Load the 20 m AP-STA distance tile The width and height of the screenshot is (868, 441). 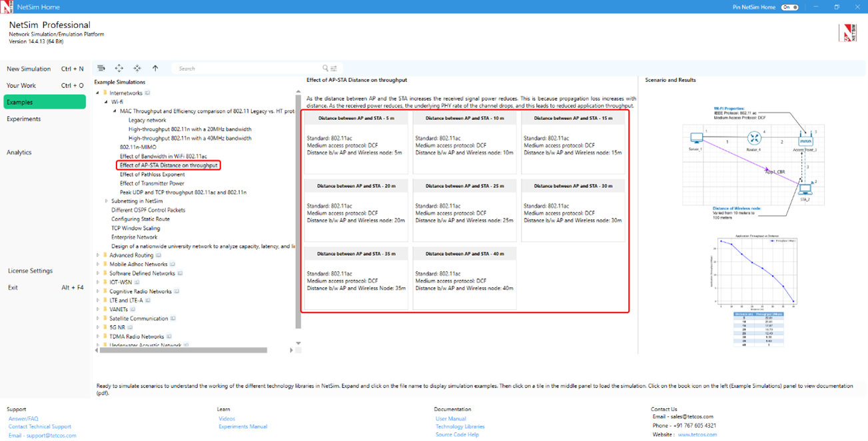coord(356,210)
